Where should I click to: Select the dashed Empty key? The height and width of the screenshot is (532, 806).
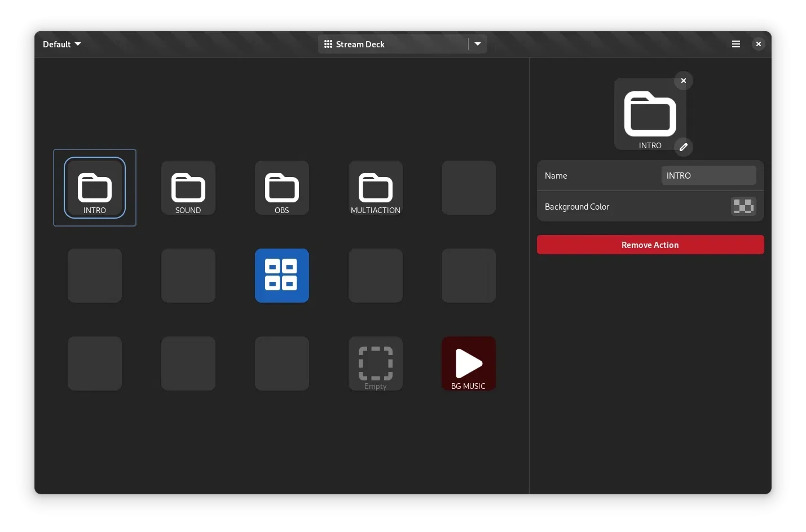tap(376, 363)
